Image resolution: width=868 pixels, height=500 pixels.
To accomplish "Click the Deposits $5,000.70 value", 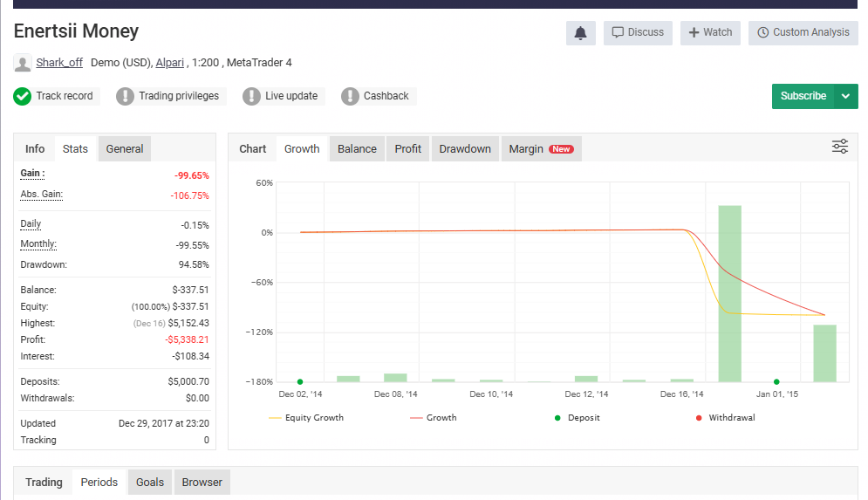I will pyautogui.click(x=188, y=381).
